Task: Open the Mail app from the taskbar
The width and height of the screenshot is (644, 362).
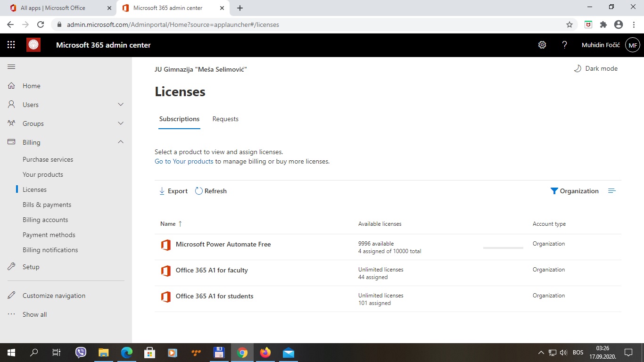Action: pos(289,353)
